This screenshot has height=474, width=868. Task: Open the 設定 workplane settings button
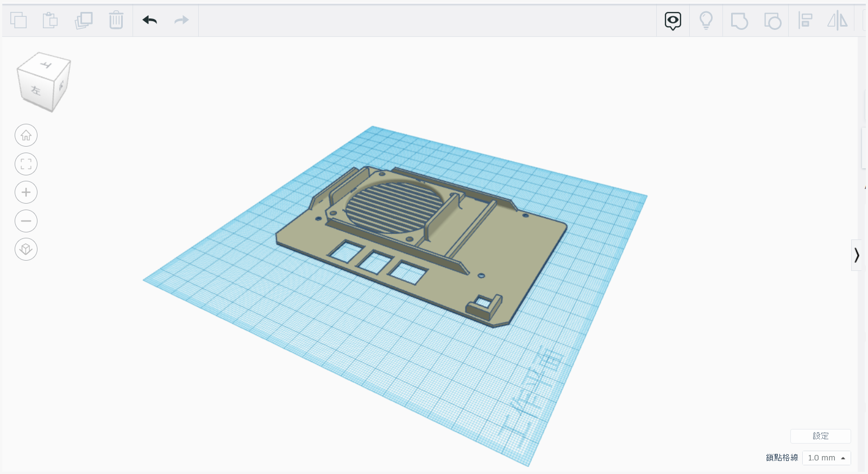(x=821, y=436)
